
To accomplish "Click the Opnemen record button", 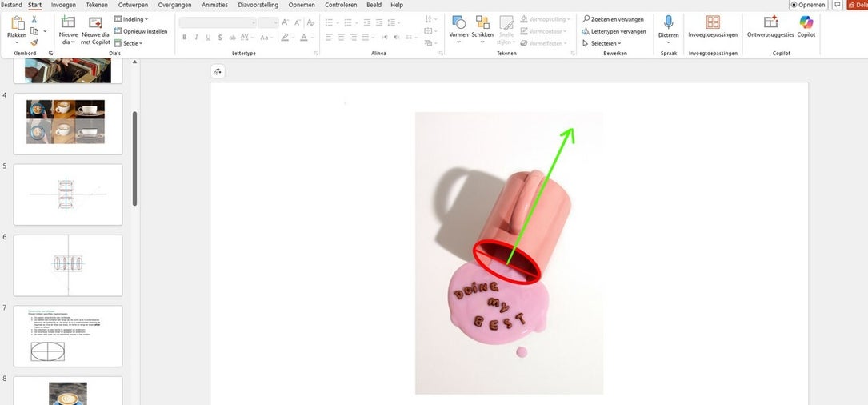I will (x=808, y=5).
